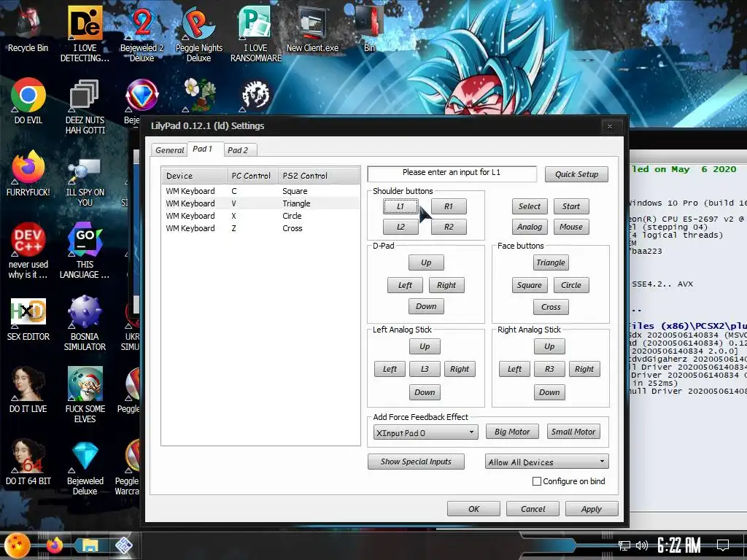Viewport: 747px width, 560px height.
Task: Launch Bejeweled 2 Deluxe icon
Action: point(142,34)
